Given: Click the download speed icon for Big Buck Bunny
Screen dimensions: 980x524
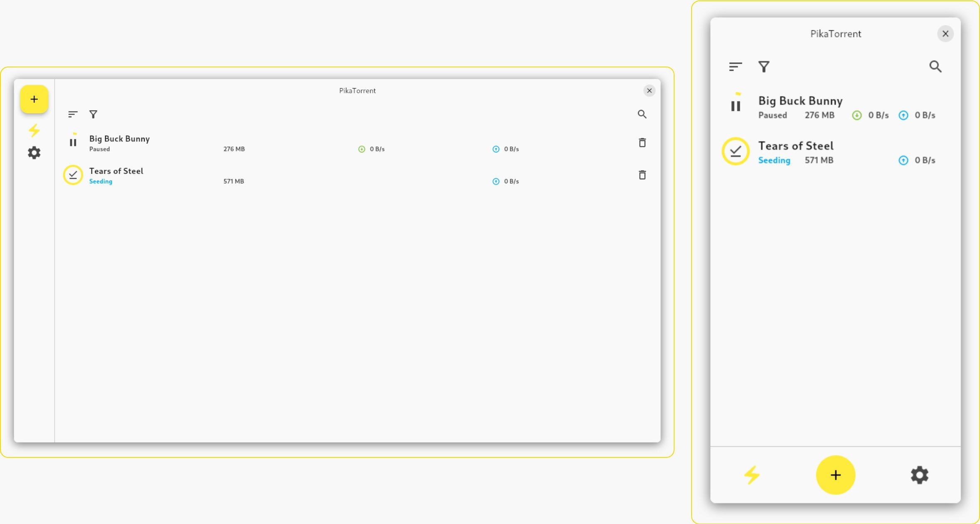Looking at the screenshot, I should click(x=362, y=148).
